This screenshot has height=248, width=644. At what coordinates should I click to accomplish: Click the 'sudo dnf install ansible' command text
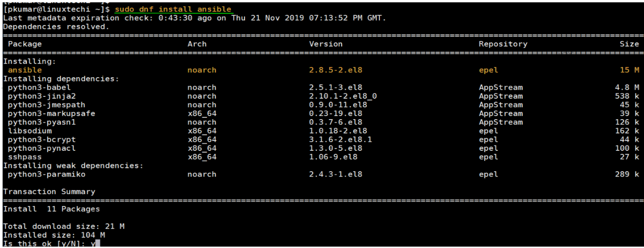(173, 9)
